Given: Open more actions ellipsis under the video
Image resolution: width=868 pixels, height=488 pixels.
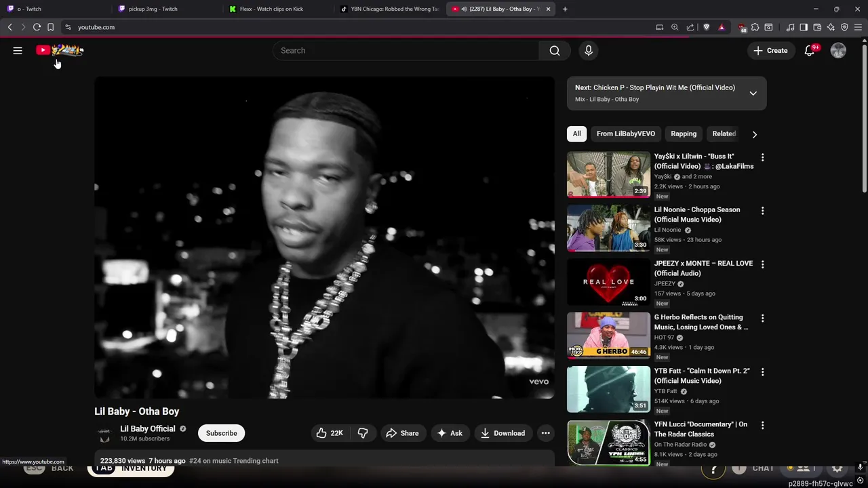Looking at the screenshot, I should pyautogui.click(x=545, y=433).
